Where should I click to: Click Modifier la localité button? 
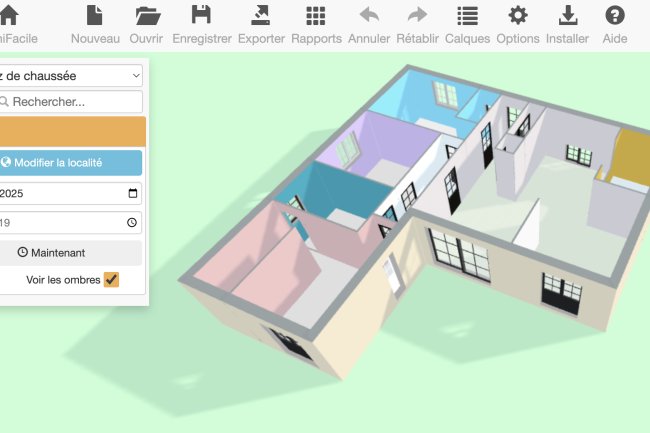point(70,162)
